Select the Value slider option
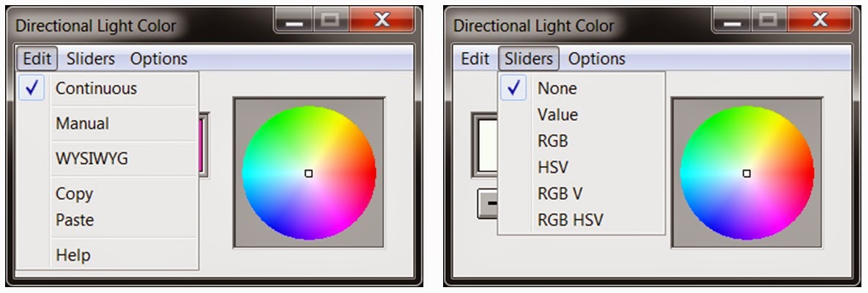 pyautogui.click(x=557, y=115)
